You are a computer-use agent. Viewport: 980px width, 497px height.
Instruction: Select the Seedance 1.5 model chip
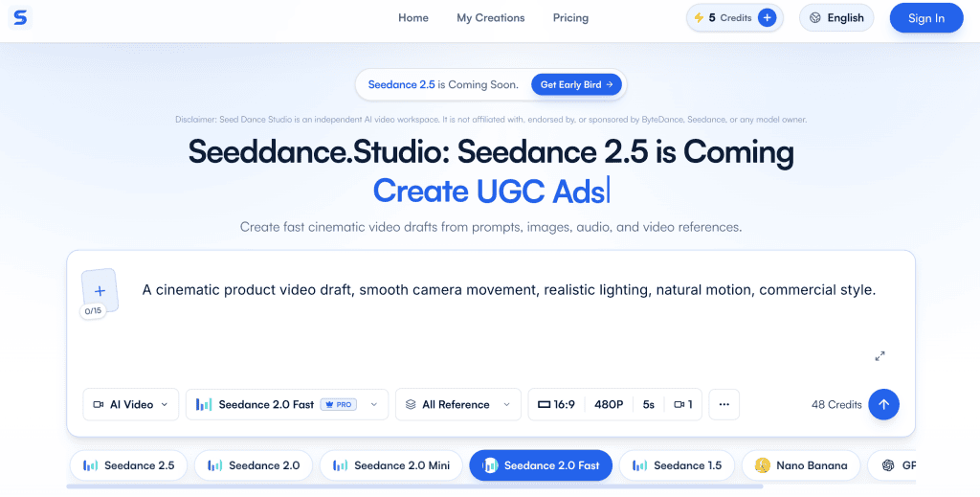pos(677,465)
